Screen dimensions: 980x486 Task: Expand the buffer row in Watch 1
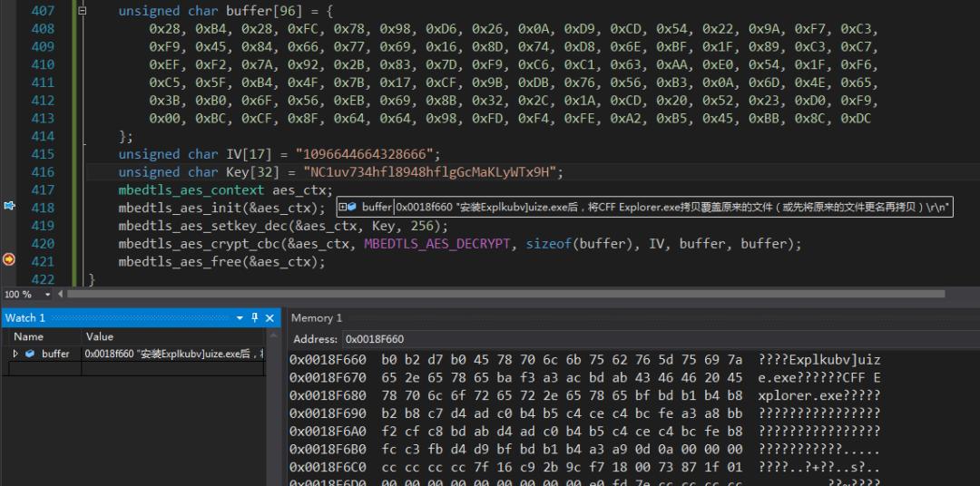[x=15, y=354]
